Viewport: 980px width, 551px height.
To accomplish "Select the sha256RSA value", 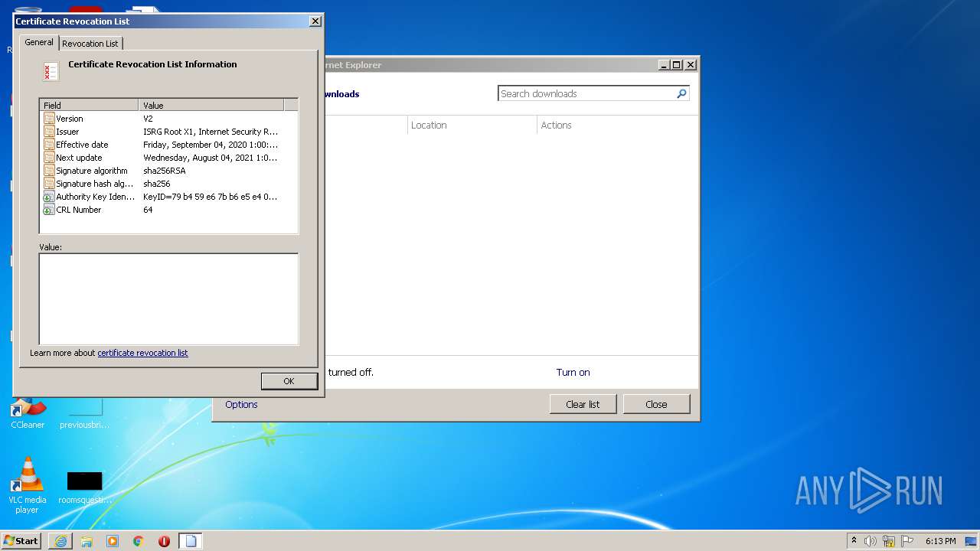I will click(x=164, y=171).
